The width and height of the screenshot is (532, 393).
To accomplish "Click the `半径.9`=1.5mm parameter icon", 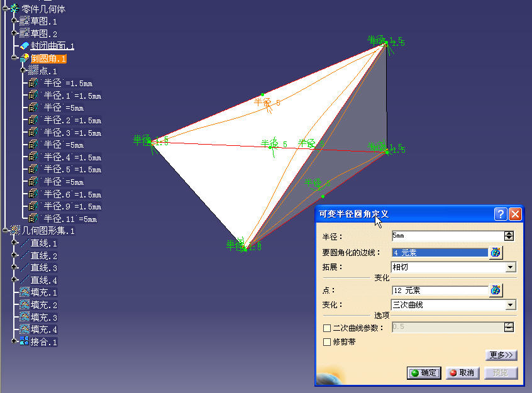I will click(x=33, y=206).
